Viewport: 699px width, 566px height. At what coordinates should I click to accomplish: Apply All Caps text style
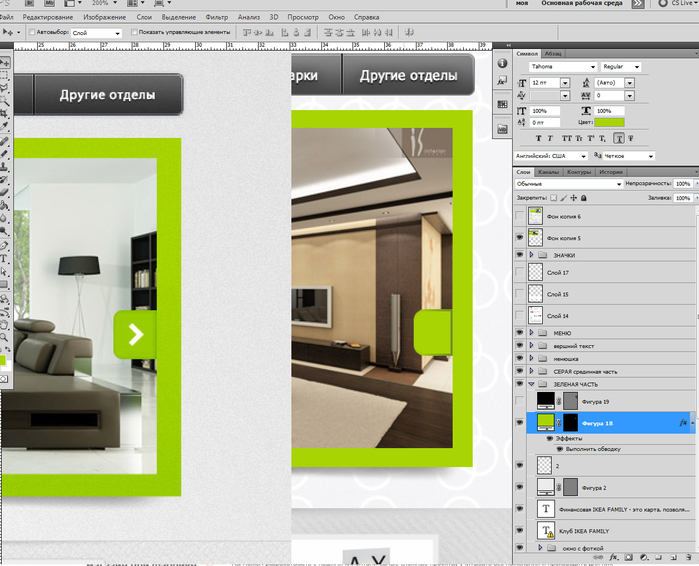(567, 139)
